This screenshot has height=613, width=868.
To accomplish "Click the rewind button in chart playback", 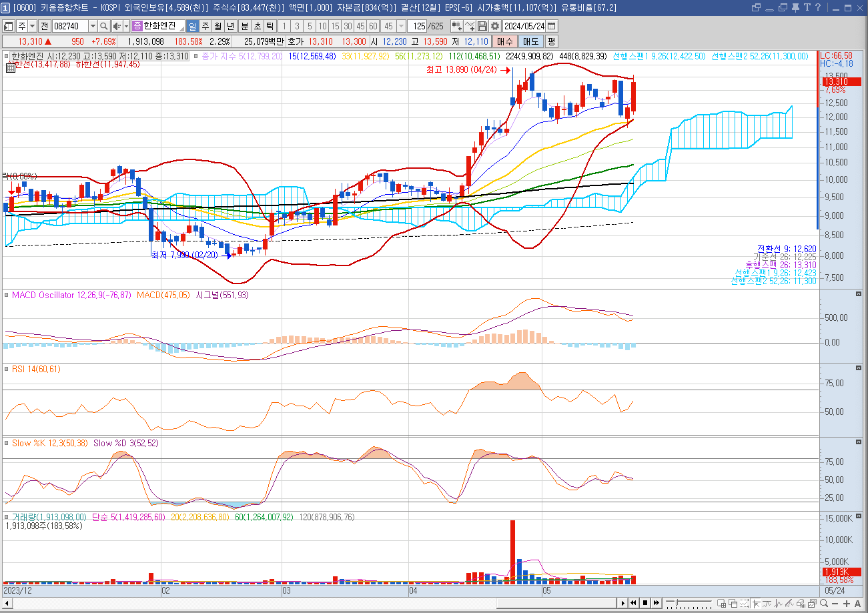I will [634, 603].
